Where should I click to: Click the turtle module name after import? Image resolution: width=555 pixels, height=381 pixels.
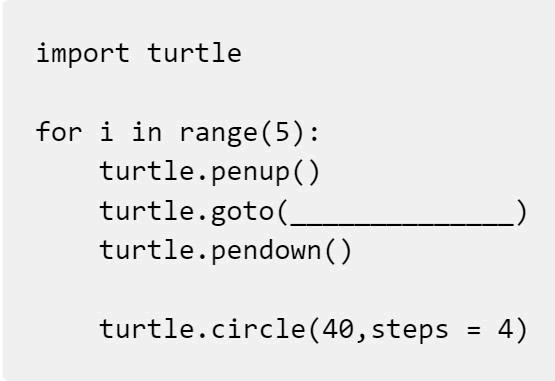pyautogui.click(x=194, y=53)
